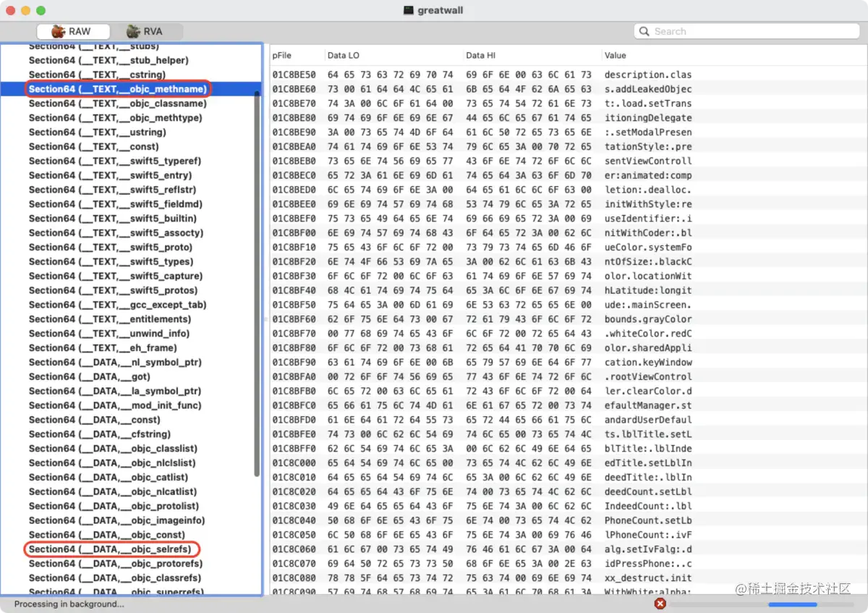Select Section64 (__DATA,__objc_catlist)
Screen dimensions: 868x613
109,478
